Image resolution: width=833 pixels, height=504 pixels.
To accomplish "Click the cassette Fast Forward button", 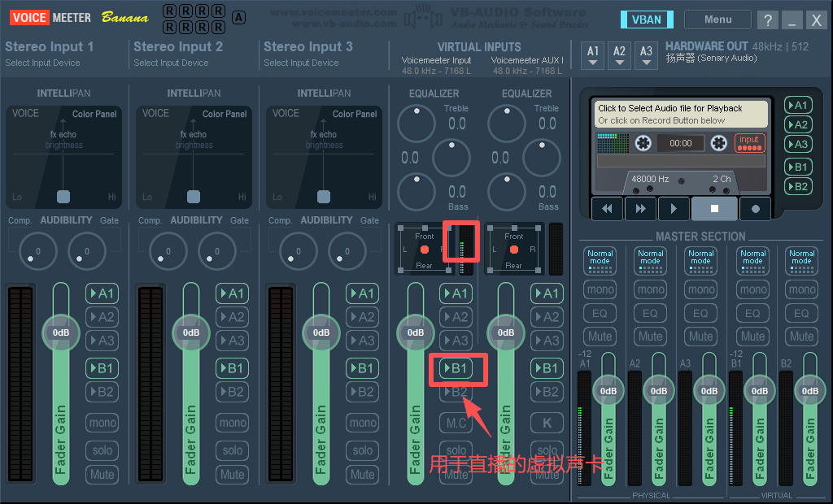I will tap(640, 208).
